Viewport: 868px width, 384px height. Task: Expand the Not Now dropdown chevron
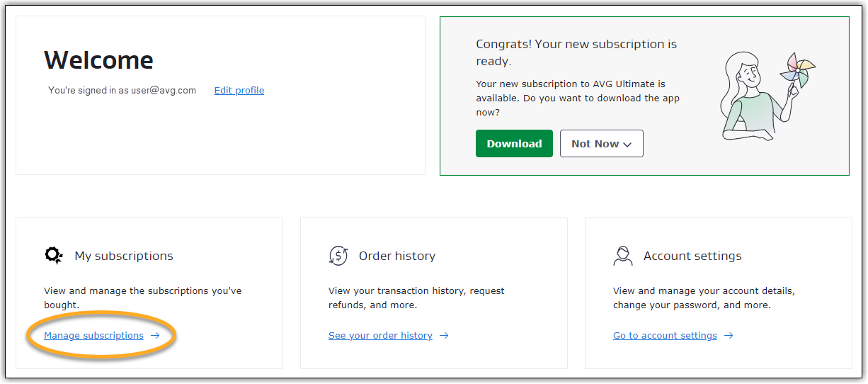coord(627,144)
